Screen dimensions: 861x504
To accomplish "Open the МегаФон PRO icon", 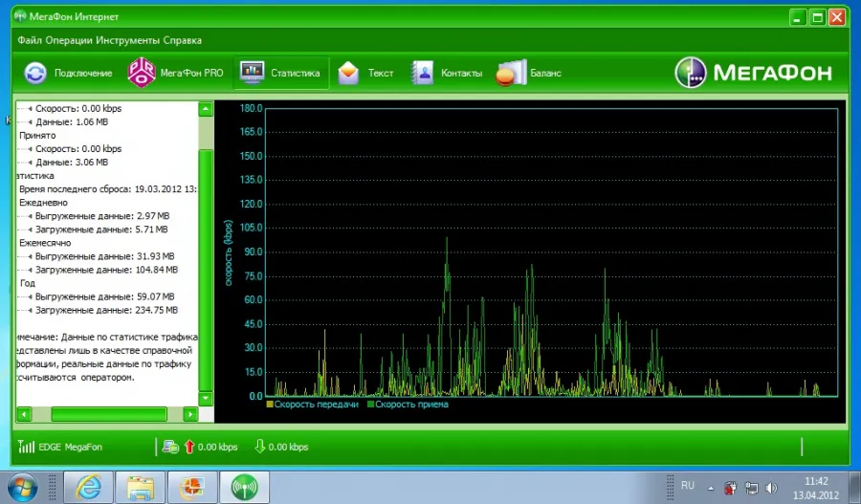I will [142, 73].
